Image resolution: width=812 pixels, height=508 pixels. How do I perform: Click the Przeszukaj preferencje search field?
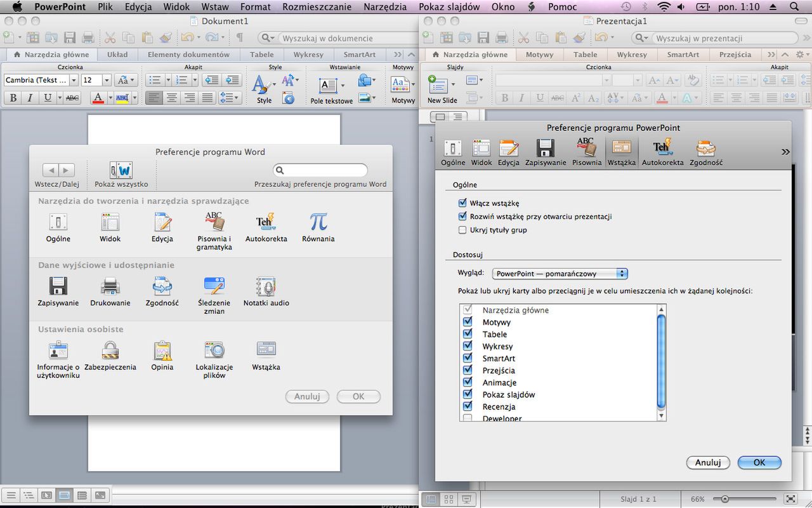pos(320,170)
